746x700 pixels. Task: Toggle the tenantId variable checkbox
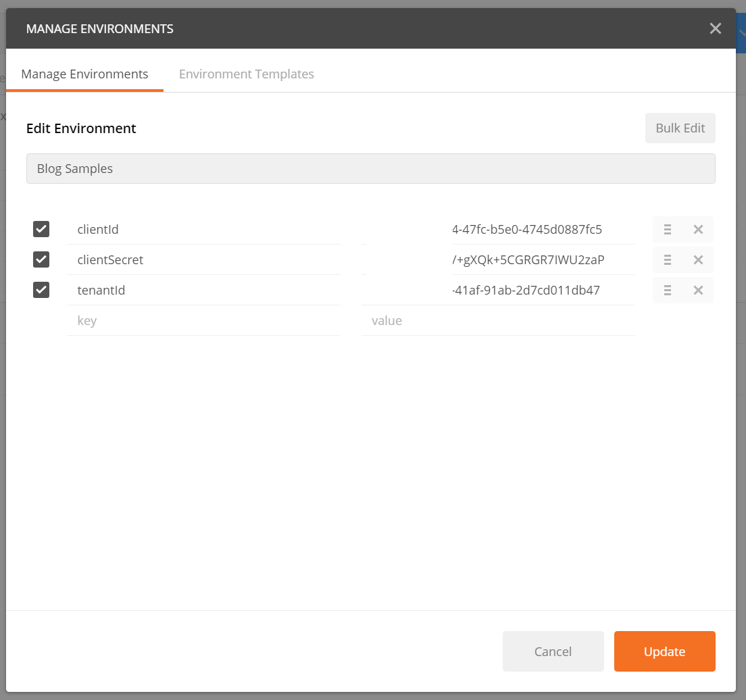click(x=41, y=290)
